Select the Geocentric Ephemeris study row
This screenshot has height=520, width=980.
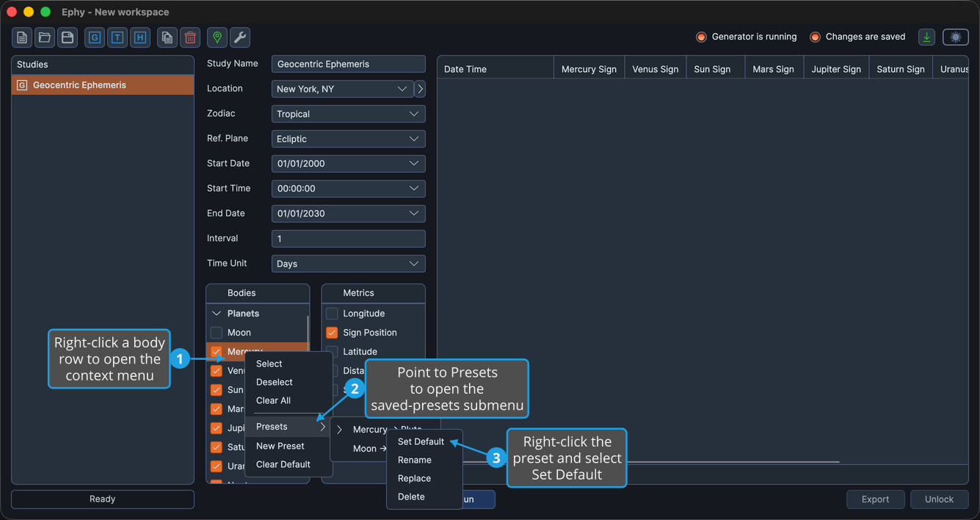[103, 85]
